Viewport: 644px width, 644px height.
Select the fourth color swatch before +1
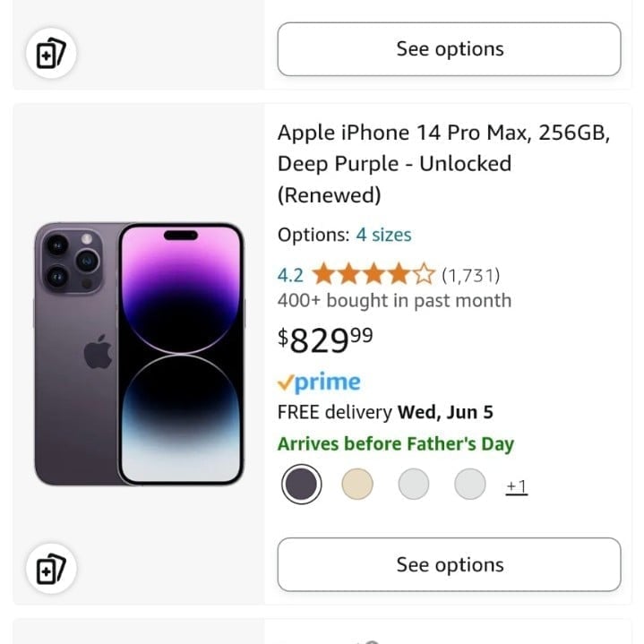pyautogui.click(x=469, y=485)
